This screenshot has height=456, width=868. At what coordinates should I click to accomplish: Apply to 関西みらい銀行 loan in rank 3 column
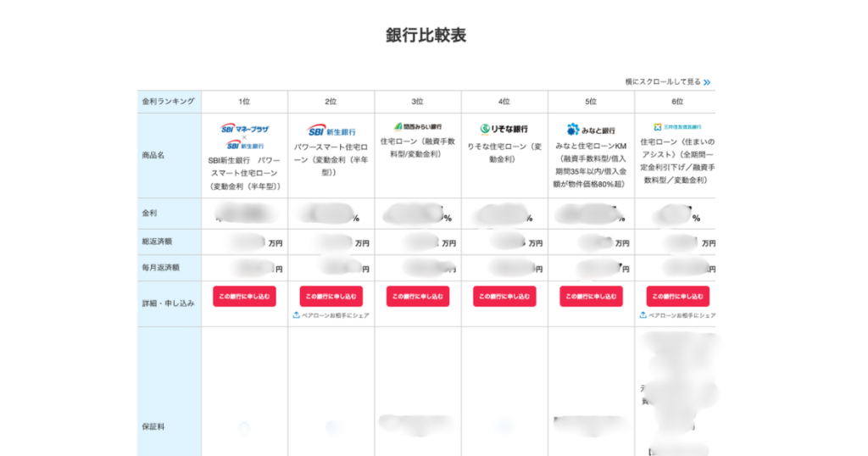(x=418, y=296)
